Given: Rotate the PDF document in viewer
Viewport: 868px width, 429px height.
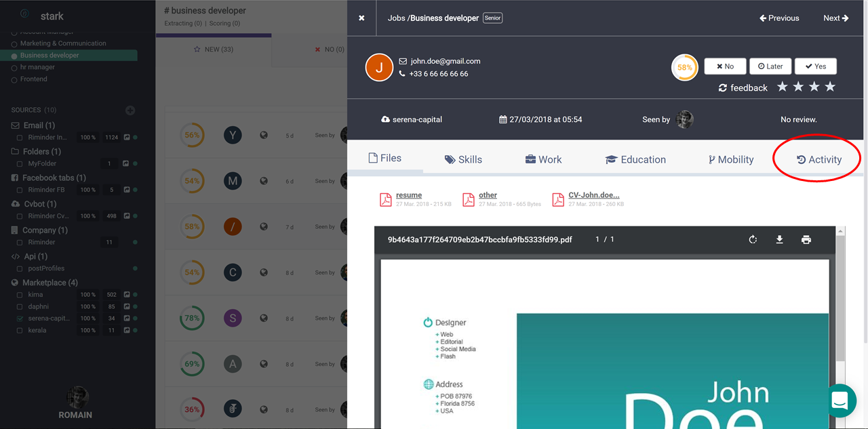Looking at the screenshot, I should point(753,240).
